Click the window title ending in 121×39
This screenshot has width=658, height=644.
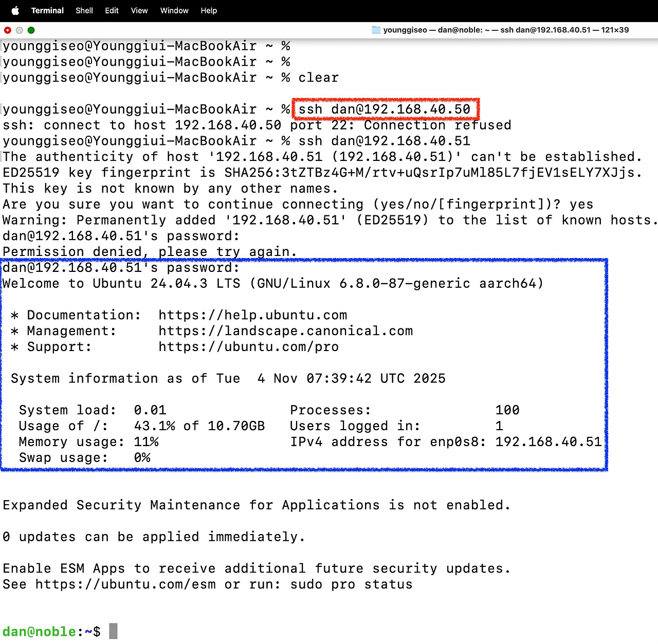(506, 30)
